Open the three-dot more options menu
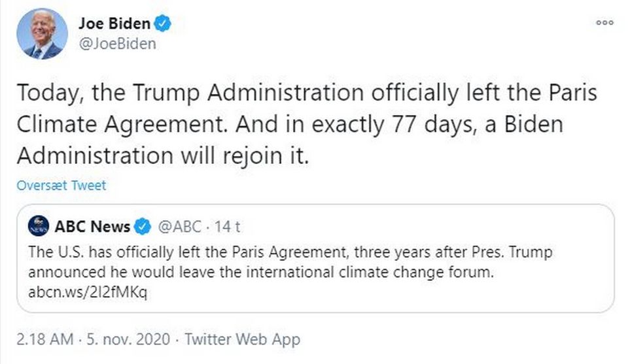This screenshot has width=628, height=364. tap(604, 24)
